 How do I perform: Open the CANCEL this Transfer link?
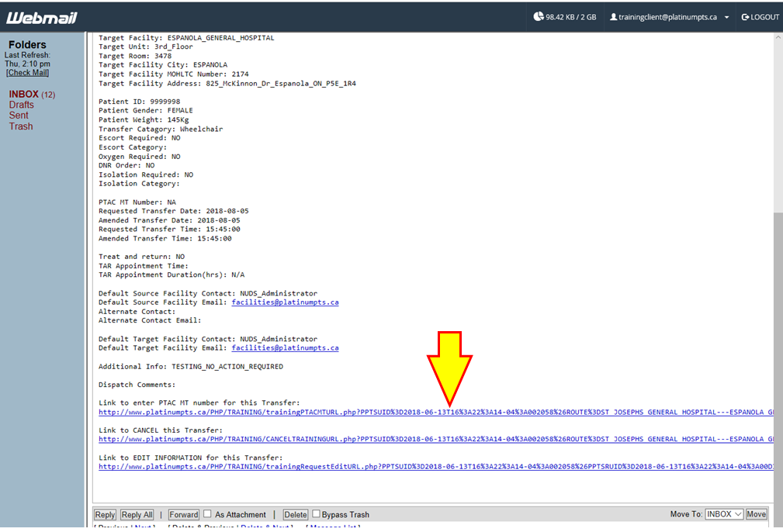point(435,440)
